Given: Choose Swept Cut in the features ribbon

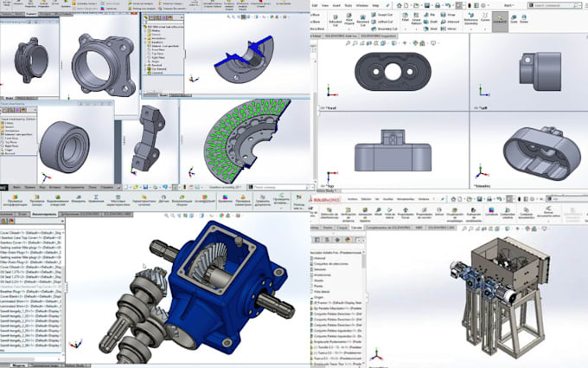Looking at the screenshot, I should [x=381, y=15].
